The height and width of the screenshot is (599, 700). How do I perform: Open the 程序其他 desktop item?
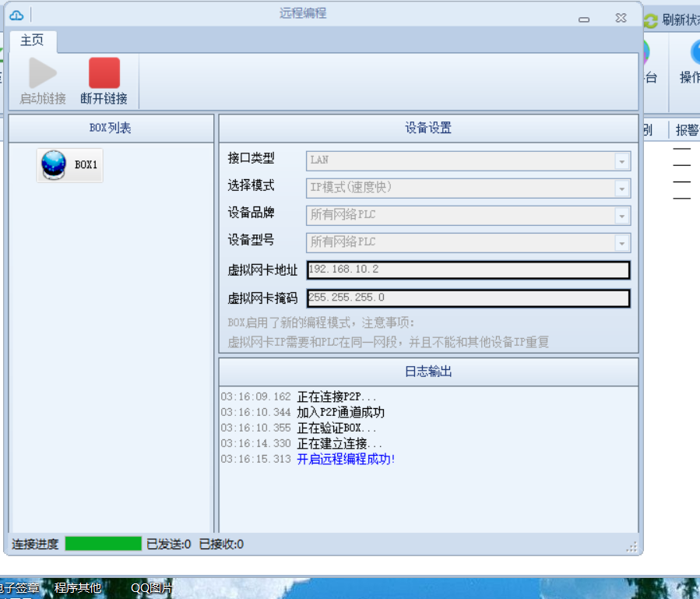click(78, 588)
